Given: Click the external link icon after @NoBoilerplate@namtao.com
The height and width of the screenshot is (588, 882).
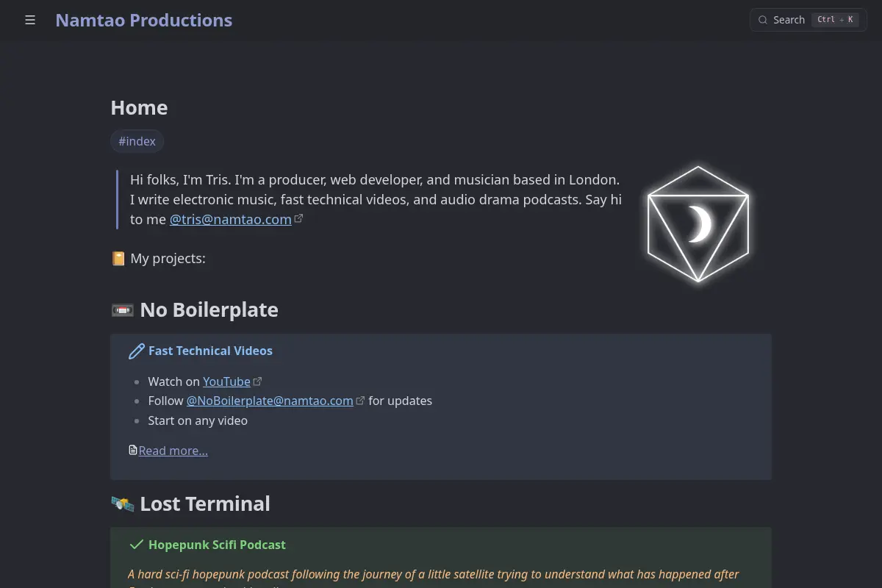Looking at the screenshot, I should point(360,401).
